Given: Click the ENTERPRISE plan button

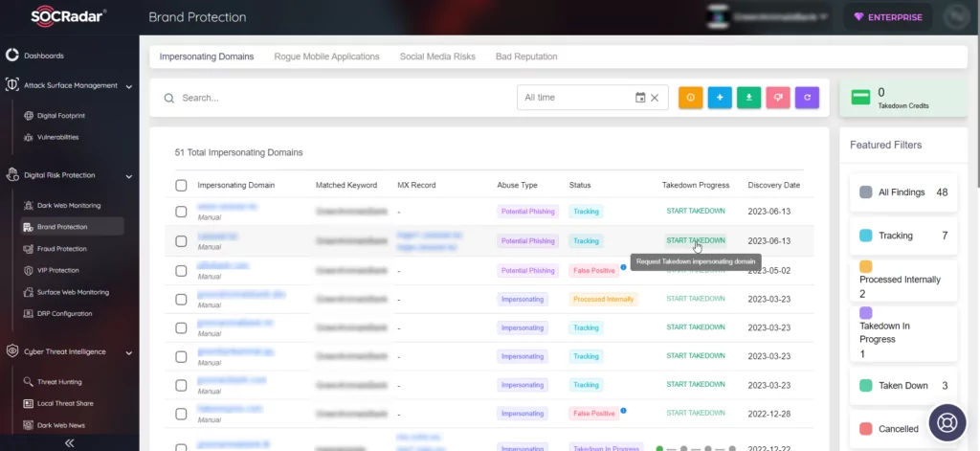Looking at the screenshot, I should [x=887, y=17].
